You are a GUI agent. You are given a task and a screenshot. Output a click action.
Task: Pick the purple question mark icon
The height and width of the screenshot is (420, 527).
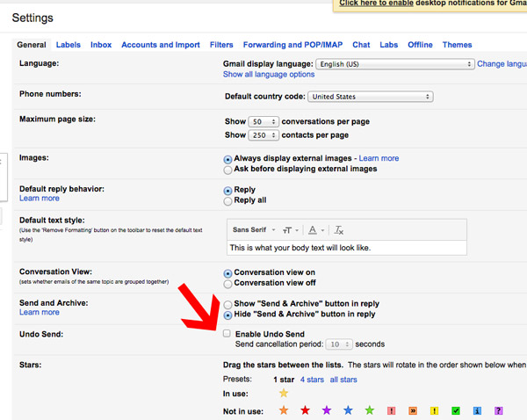click(x=499, y=410)
